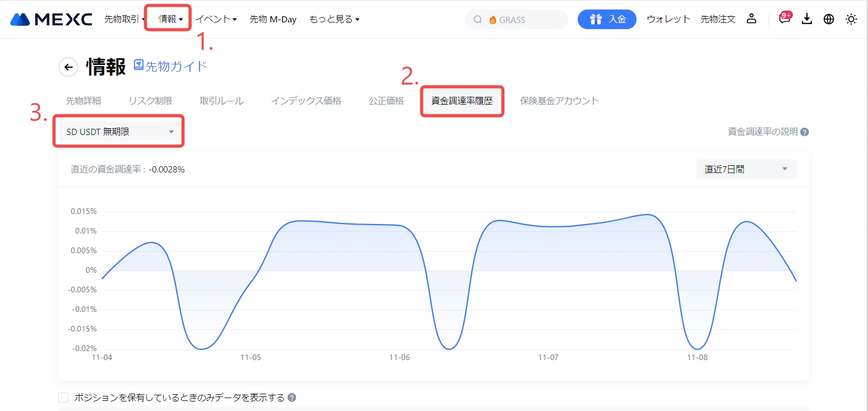Image resolution: width=868 pixels, height=411 pixels.
Task: Expand the 情報 menu in navbar
Action: (170, 19)
